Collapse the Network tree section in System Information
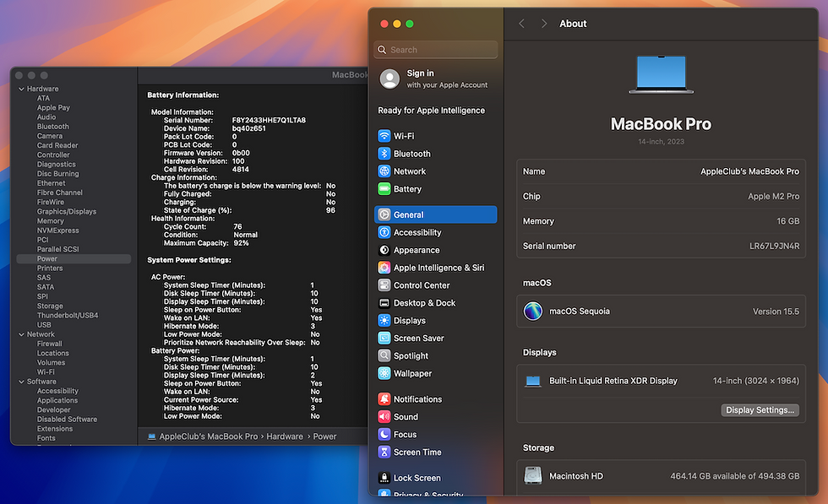This screenshot has width=828, height=504. (22, 334)
